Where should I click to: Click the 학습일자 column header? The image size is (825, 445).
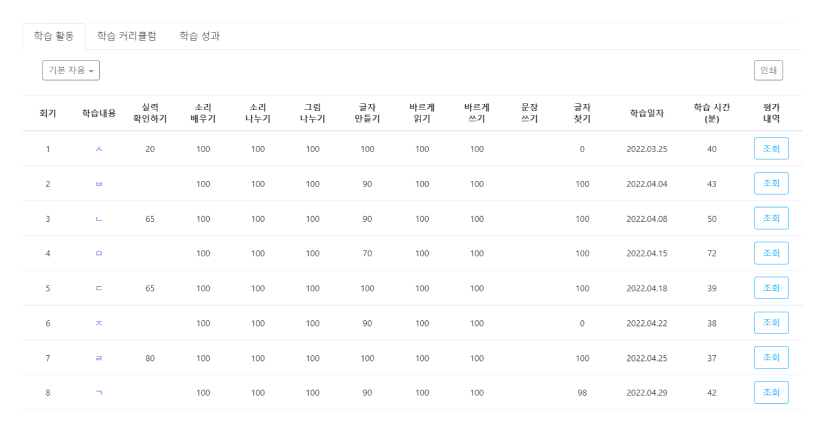(x=646, y=113)
